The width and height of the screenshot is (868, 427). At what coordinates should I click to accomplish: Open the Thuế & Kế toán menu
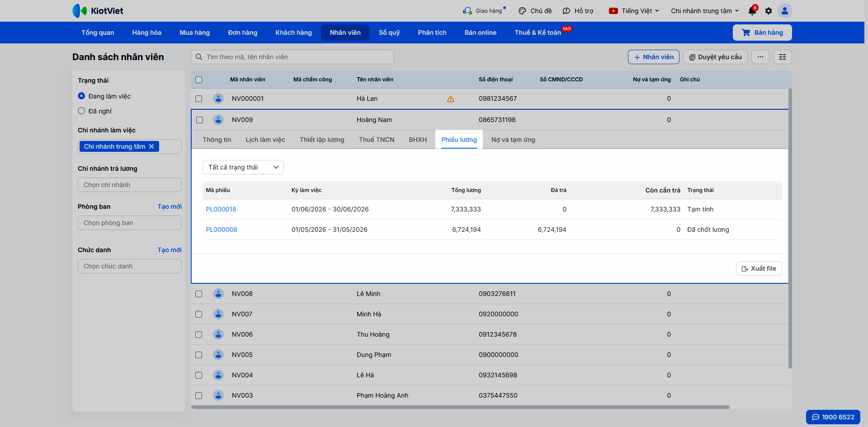(x=538, y=33)
